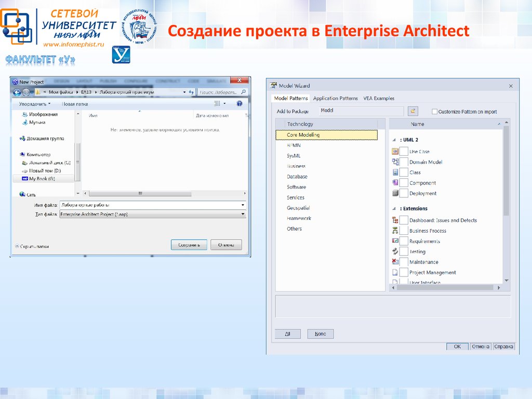The height and width of the screenshot is (399, 532).
Task: Tick the Class checkbox
Action: coord(404,172)
